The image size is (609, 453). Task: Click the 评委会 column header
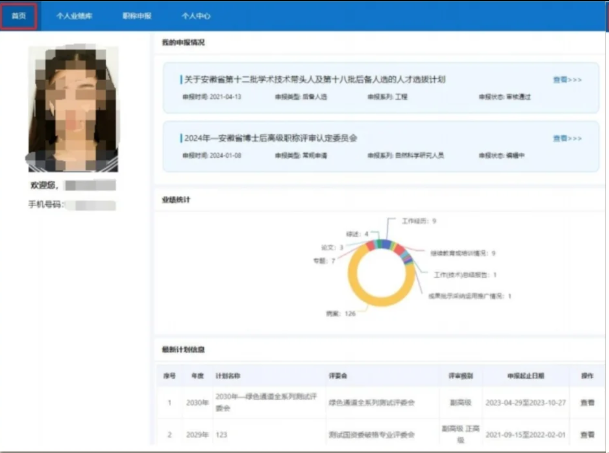(338, 376)
